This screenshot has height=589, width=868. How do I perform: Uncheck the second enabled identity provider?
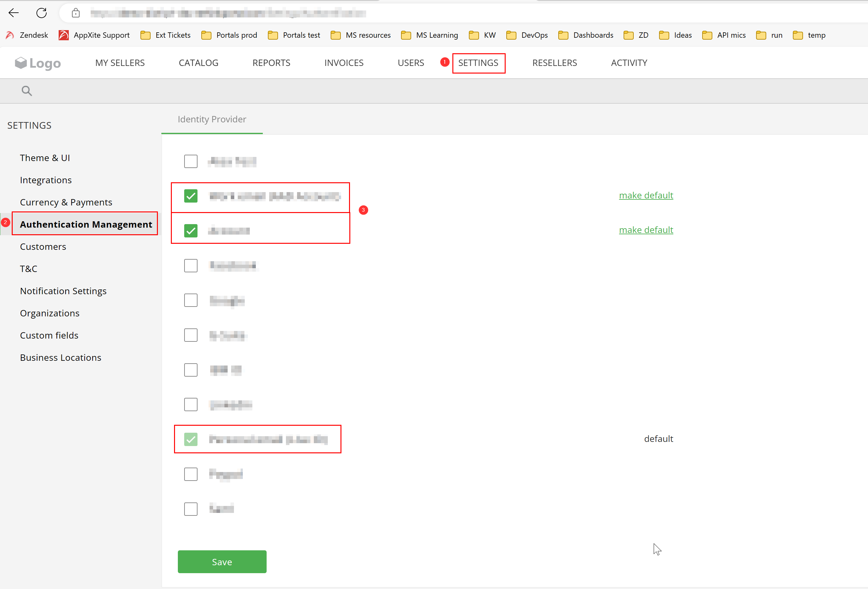pyautogui.click(x=191, y=230)
